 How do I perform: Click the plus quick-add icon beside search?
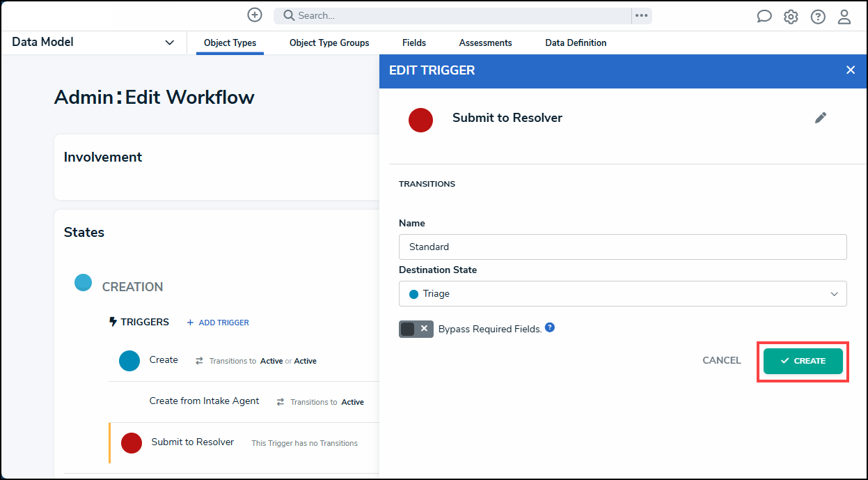point(255,15)
